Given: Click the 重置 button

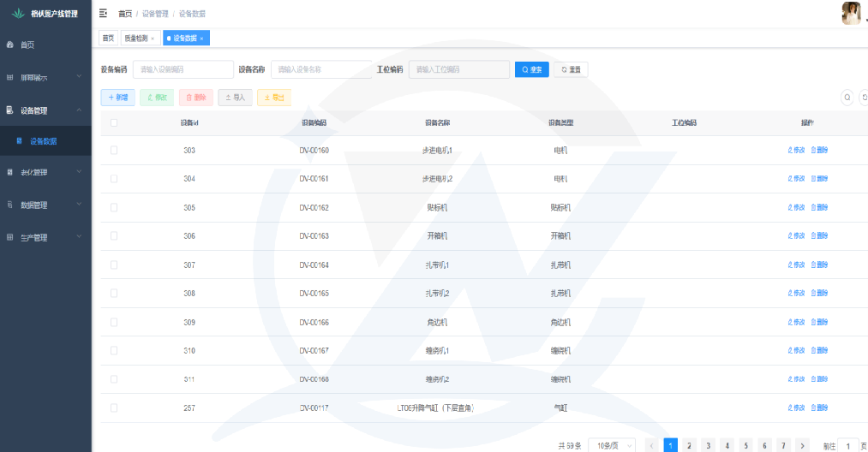Looking at the screenshot, I should click(x=571, y=69).
